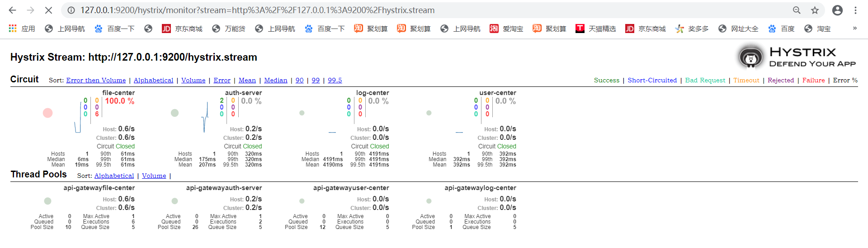Image resolution: width=868 pixels, height=248 pixels.
Task: Sort circuits Alphabetical
Action: (x=153, y=80)
